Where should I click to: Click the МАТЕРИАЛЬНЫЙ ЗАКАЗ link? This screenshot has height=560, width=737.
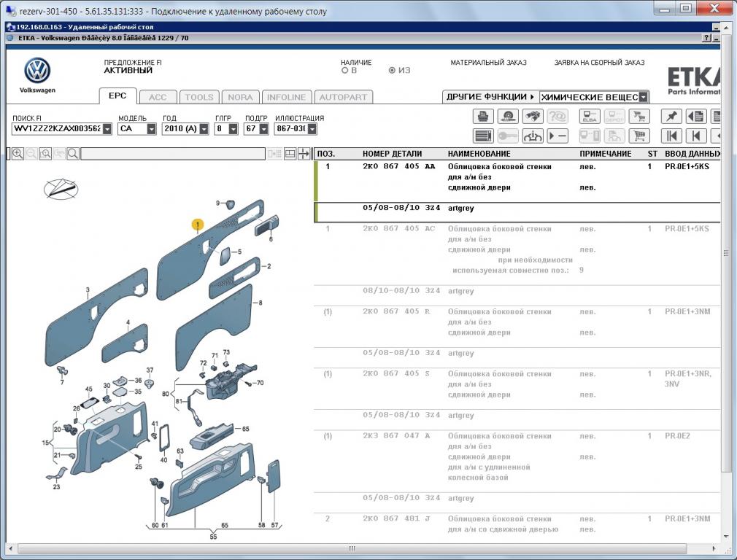(488, 63)
